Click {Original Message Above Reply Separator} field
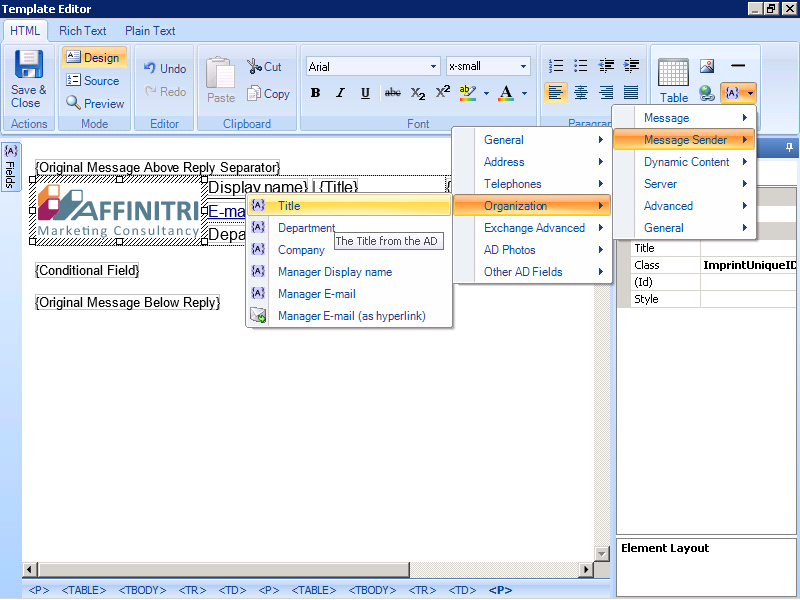800x600 pixels. click(158, 167)
